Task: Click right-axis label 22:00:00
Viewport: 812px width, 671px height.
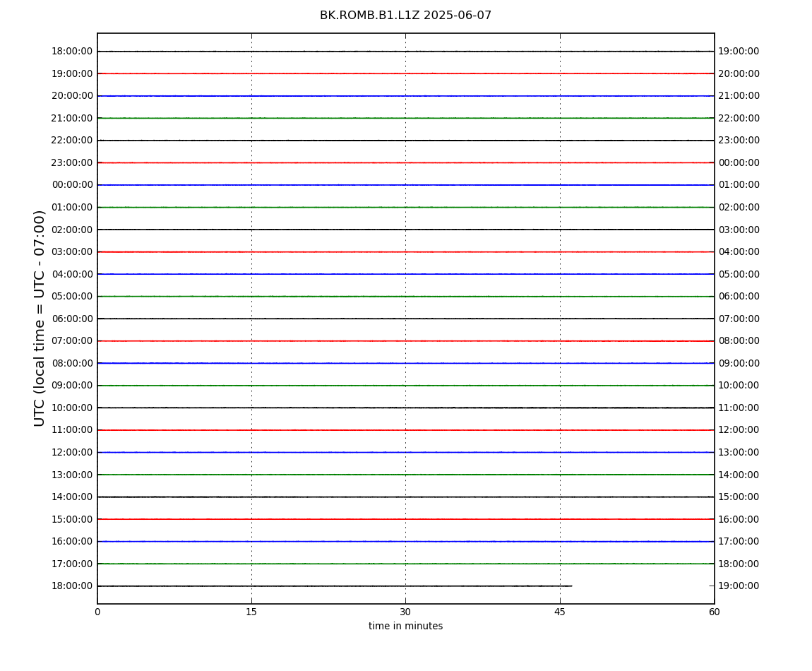Action: point(739,118)
